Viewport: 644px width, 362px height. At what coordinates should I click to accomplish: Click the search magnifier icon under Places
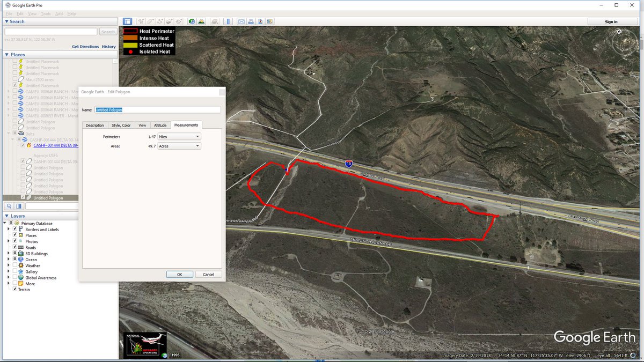[9, 206]
